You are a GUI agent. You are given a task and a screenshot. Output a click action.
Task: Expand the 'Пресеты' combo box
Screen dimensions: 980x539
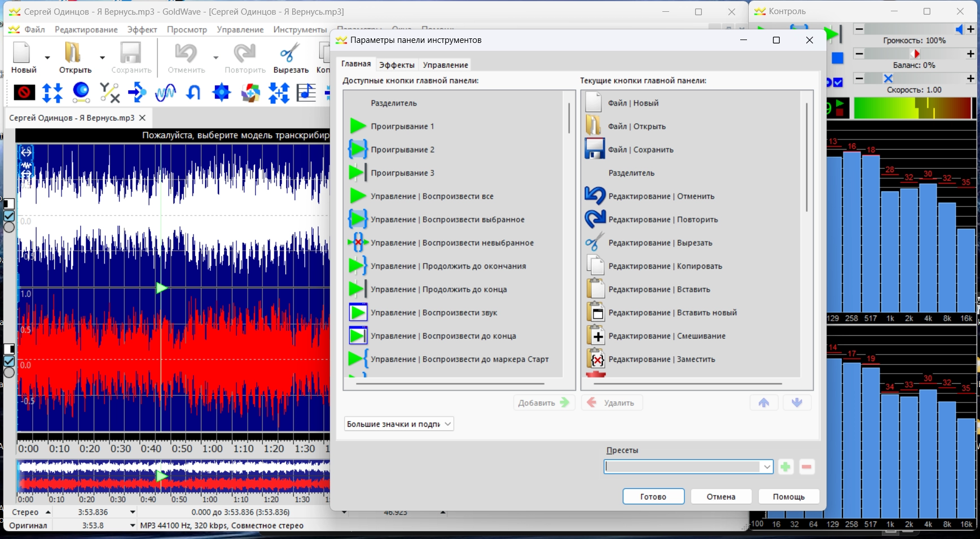(x=767, y=467)
